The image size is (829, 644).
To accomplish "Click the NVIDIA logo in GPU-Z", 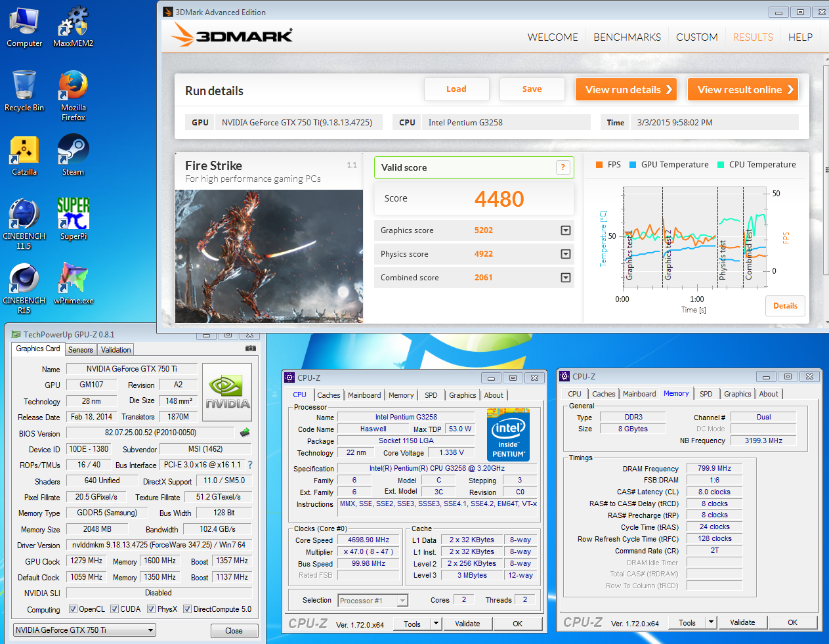I will (227, 392).
